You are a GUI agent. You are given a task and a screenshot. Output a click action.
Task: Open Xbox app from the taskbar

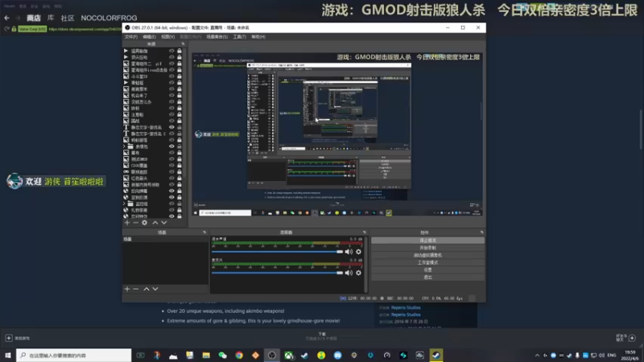(x=289, y=355)
